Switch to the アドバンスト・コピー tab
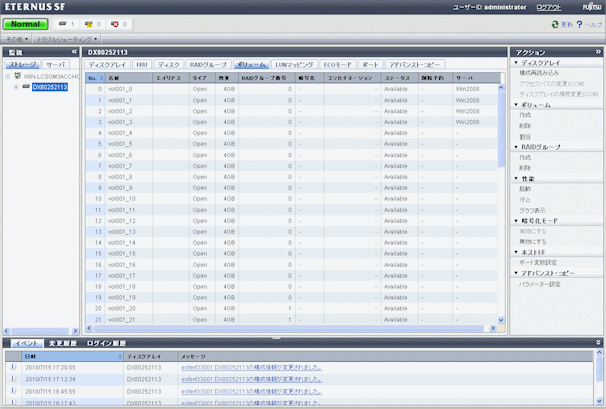Screen dimensions: 606x409 (415, 65)
